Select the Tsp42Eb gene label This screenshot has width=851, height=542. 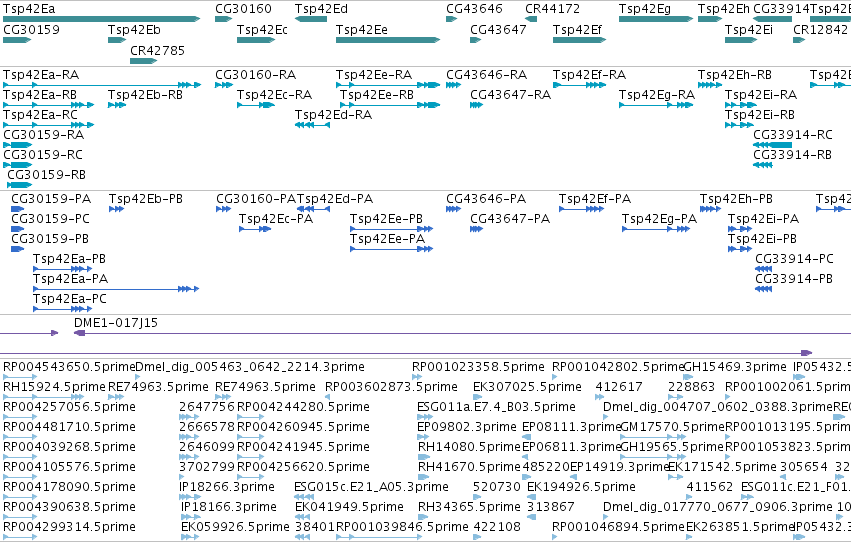coord(134,29)
